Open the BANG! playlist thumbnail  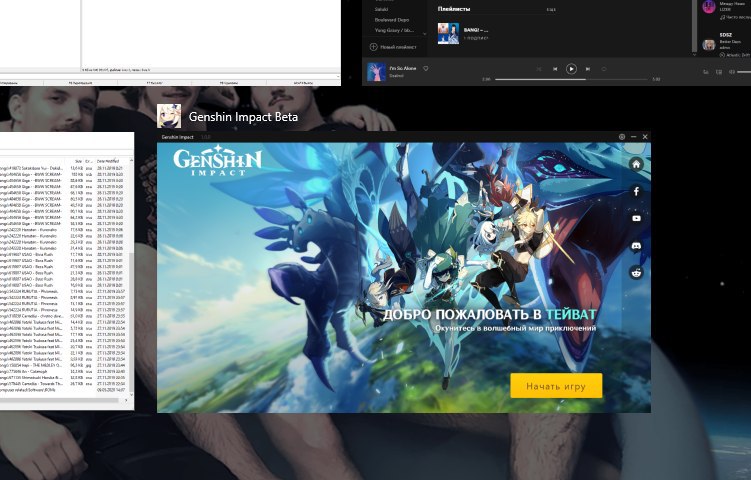[448, 34]
